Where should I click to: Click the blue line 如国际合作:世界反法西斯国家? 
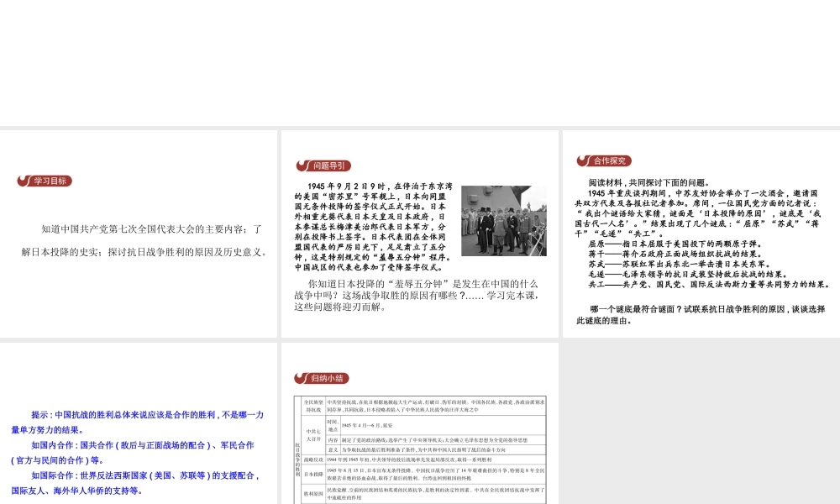[145, 475]
